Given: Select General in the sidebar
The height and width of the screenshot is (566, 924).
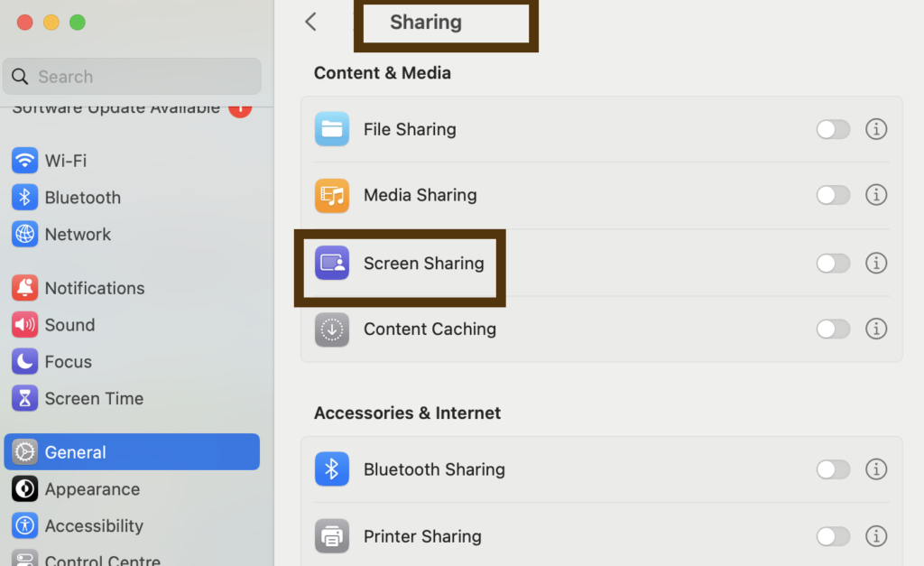Looking at the screenshot, I should tap(76, 452).
